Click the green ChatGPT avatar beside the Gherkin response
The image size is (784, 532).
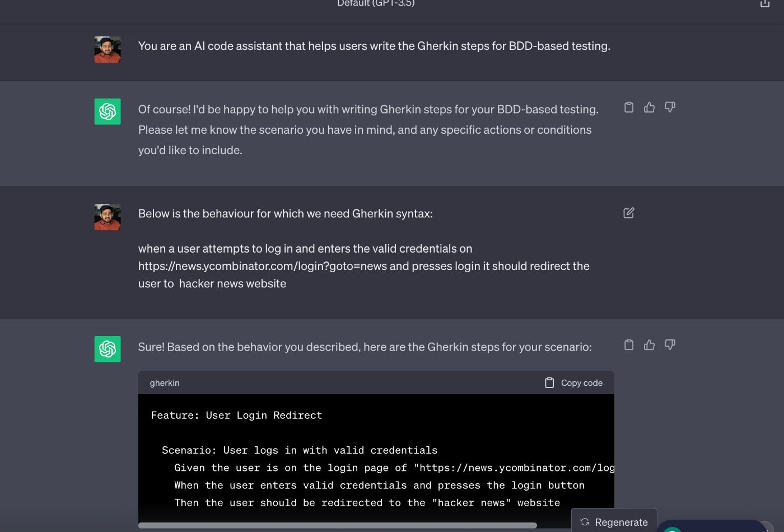click(x=107, y=349)
